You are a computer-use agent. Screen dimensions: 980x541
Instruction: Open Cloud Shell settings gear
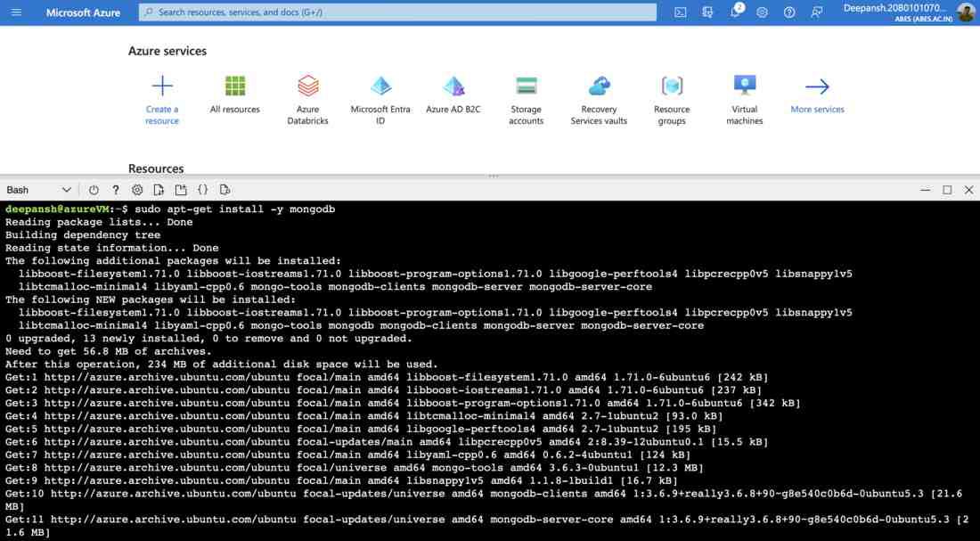[x=137, y=190]
